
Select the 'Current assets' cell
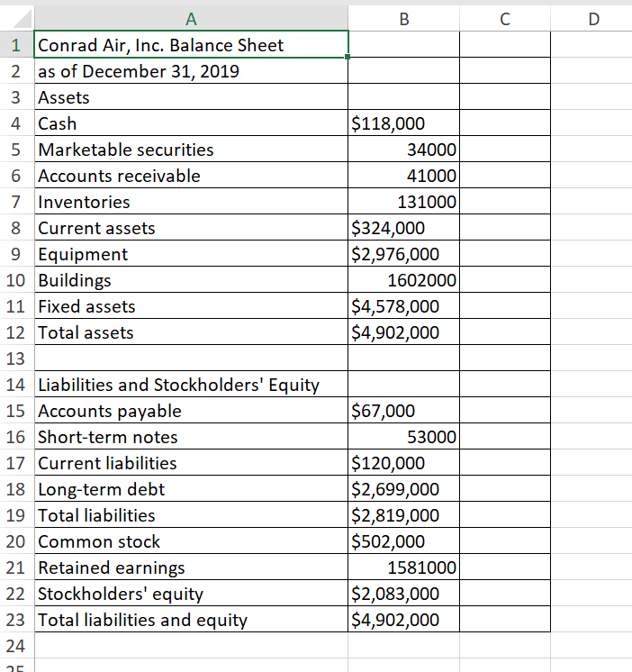(x=191, y=227)
